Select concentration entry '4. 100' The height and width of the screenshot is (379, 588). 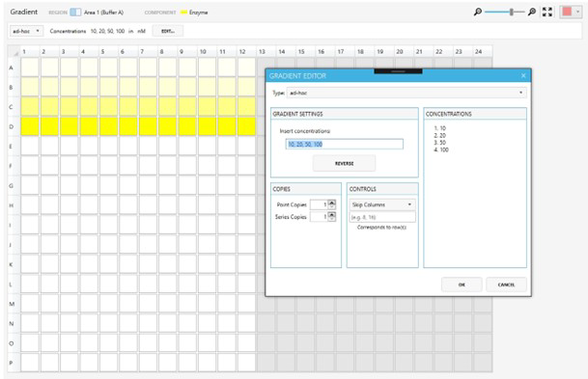(441, 149)
